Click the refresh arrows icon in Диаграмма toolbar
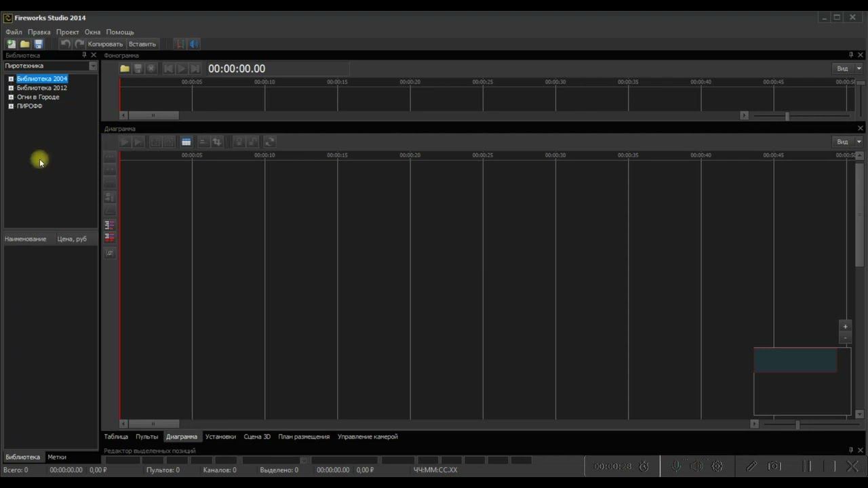Viewport: 868px width, 488px height. tap(269, 142)
